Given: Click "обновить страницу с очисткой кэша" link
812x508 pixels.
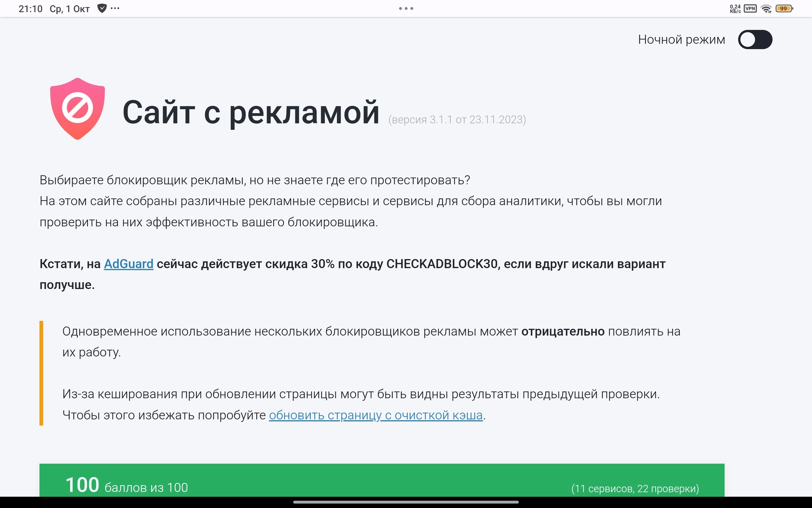Looking at the screenshot, I should click(375, 415).
